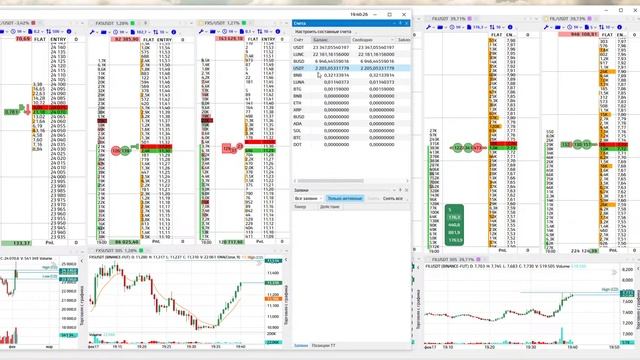
Task: Select FIL/USDT 39,73% order book tab
Action: coord(567,19)
